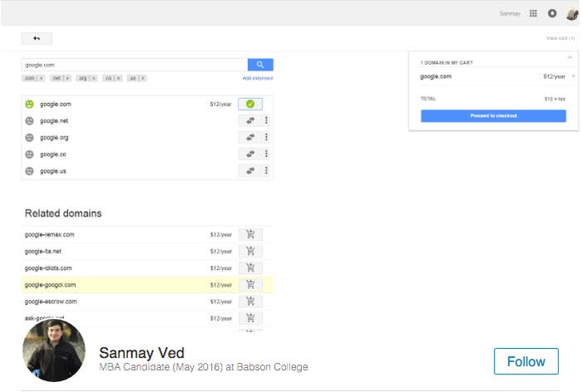Add google-remax.com to cart
Screen dimensions: 582x392
pyautogui.click(x=250, y=234)
